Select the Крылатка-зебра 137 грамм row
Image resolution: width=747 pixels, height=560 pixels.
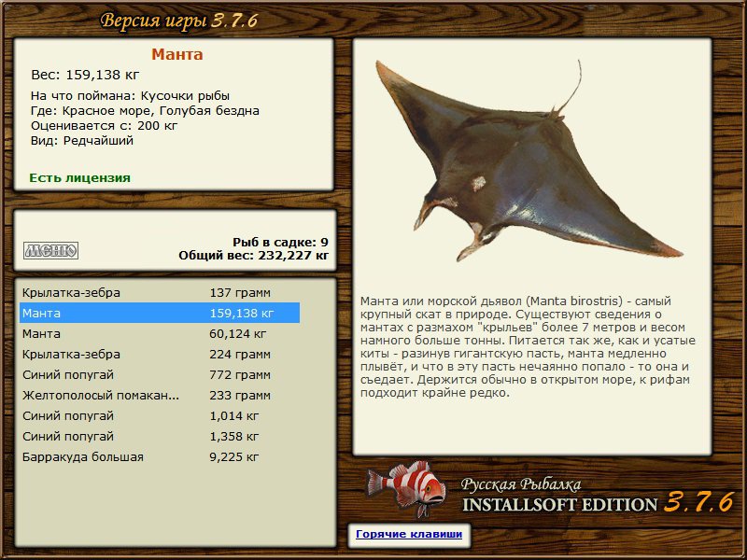pos(160,292)
